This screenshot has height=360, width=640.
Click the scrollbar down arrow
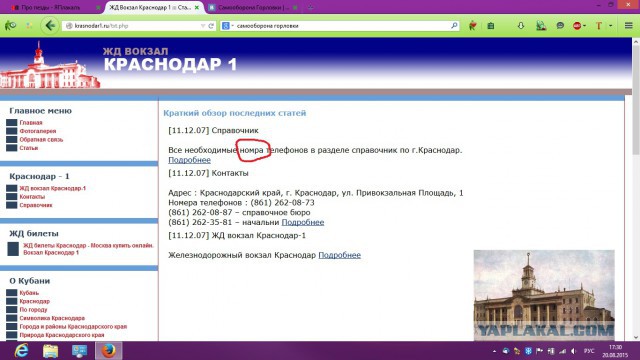636,337
